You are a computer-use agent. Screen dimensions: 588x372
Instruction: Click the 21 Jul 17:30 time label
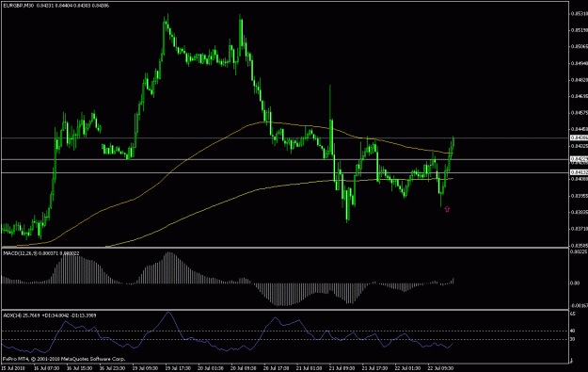click(x=374, y=368)
